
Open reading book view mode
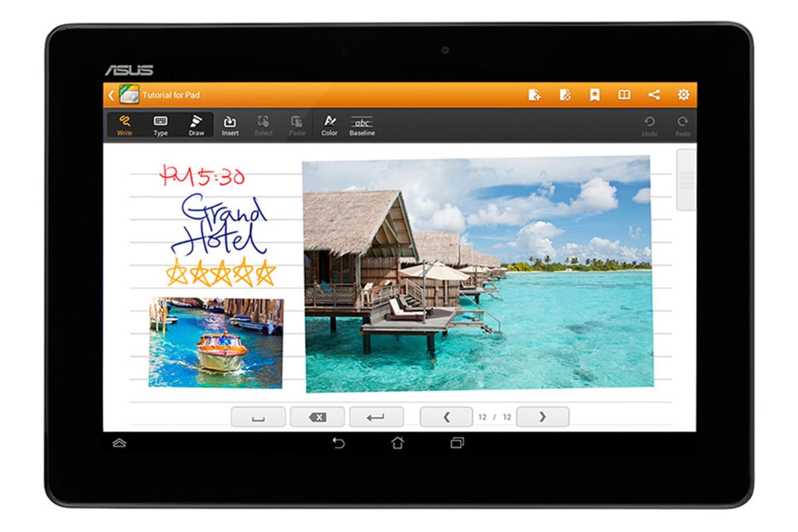pos(624,95)
